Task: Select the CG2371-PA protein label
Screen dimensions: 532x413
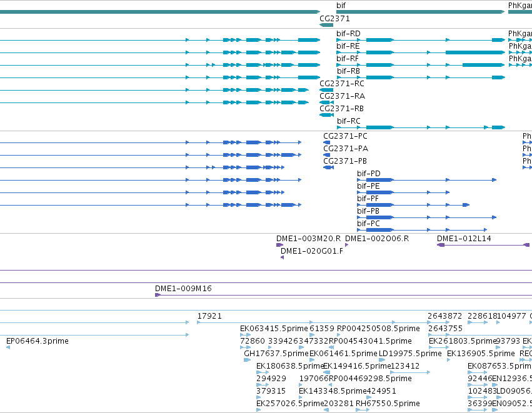Action: pos(346,149)
